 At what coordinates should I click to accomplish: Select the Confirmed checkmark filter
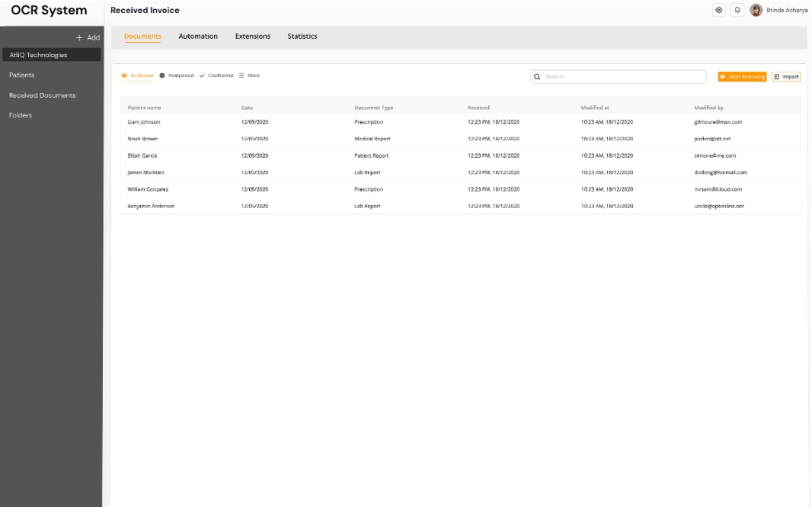(x=216, y=75)
